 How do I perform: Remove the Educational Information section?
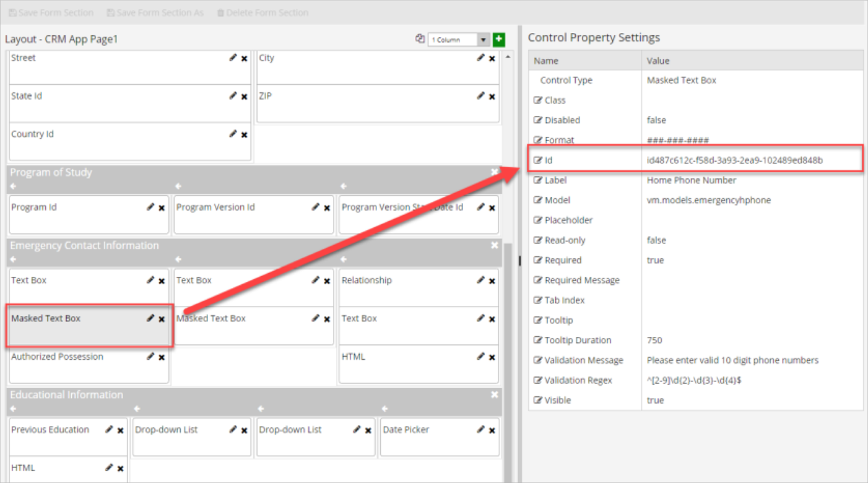click(494, 394)
